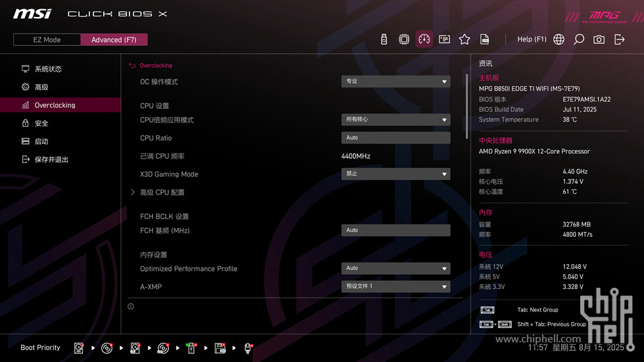Open the M-Flash USB tool icon

[x=384, y=39]
